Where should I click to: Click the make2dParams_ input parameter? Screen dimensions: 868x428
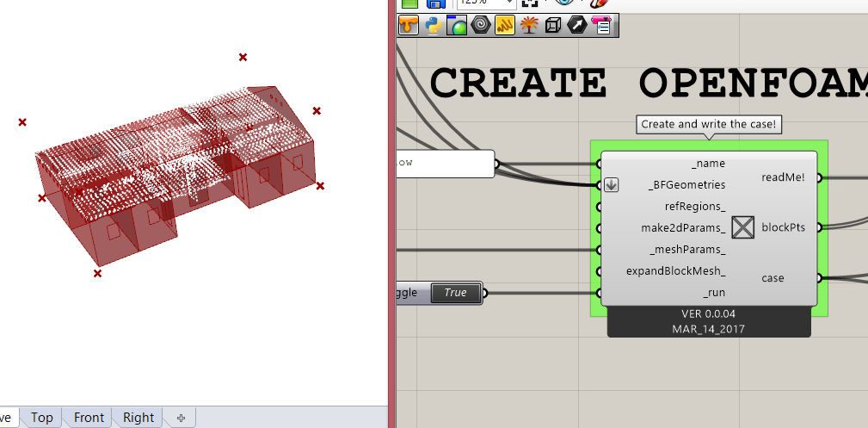(x=683, y=228)
